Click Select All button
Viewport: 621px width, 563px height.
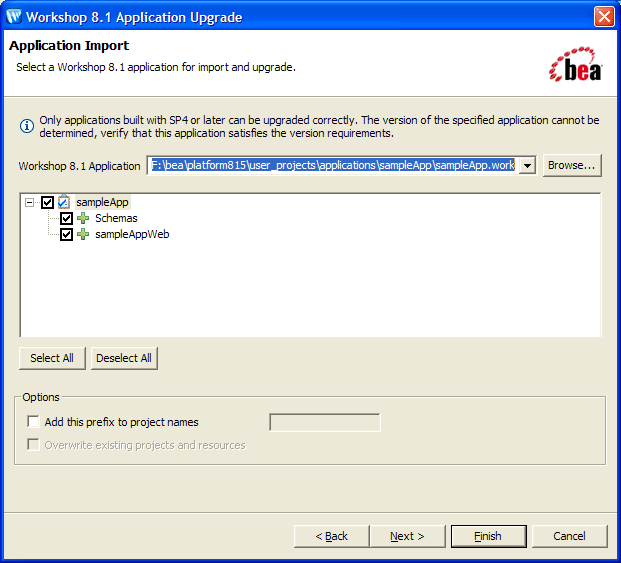click(52, 358)
